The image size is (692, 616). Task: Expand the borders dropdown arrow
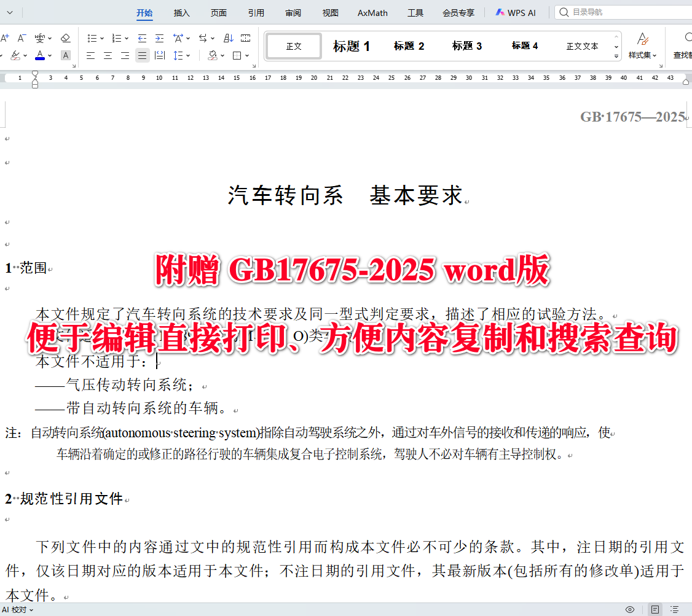click(247, 55)
